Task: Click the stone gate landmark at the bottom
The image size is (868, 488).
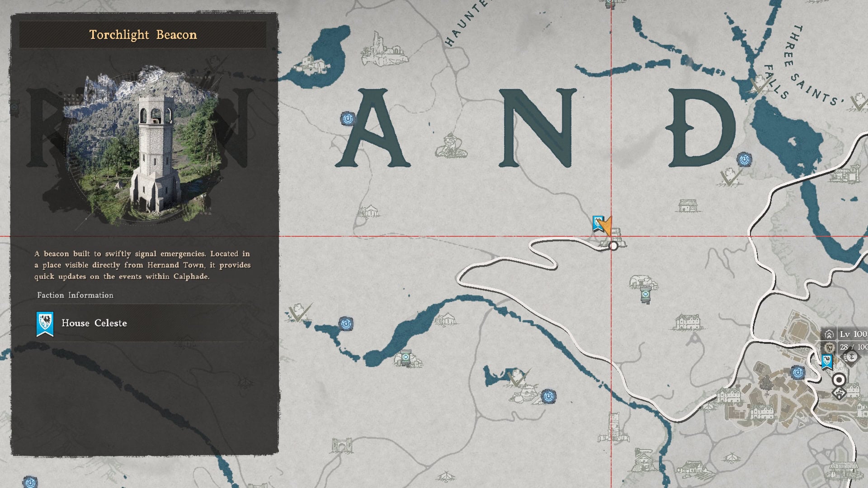Action: click(342, 446)
